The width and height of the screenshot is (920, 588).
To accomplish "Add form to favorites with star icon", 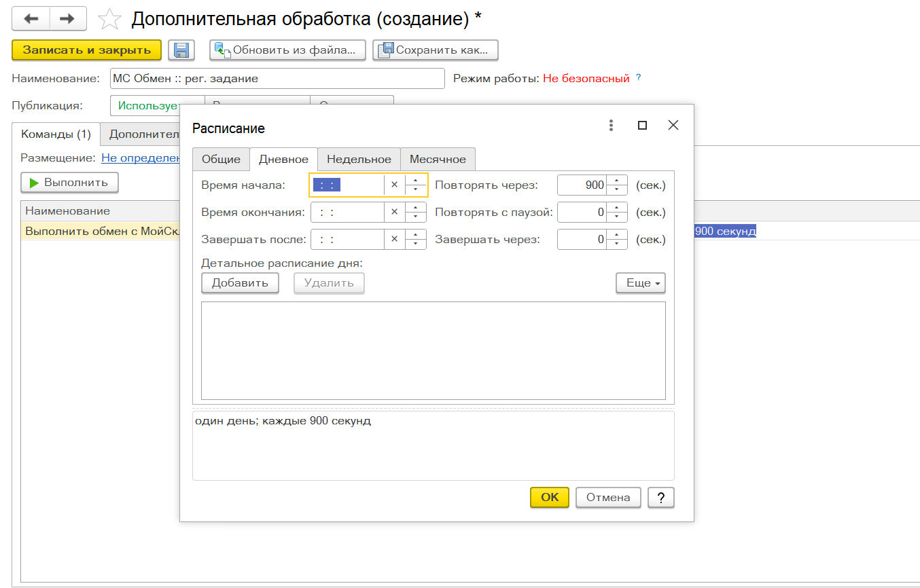I will pos(109,19).
